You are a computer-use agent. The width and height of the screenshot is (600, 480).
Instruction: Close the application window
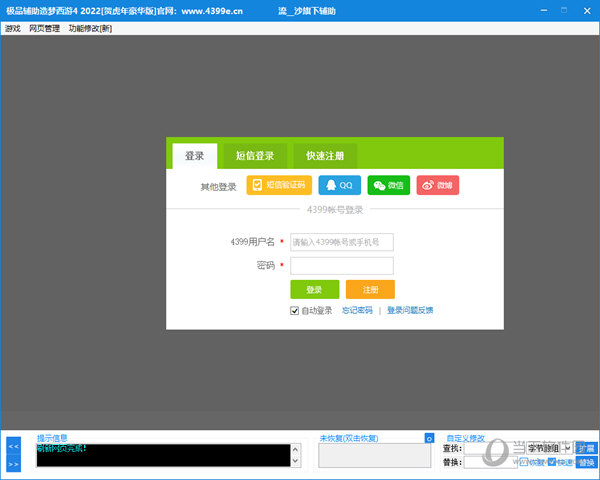(x=587, y=11)
